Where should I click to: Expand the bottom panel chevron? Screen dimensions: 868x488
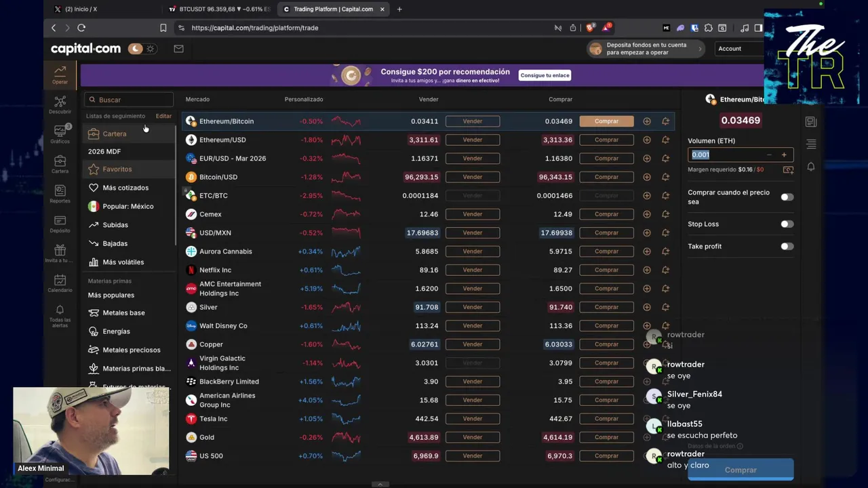pyautogui.click(x=380, y=484)
